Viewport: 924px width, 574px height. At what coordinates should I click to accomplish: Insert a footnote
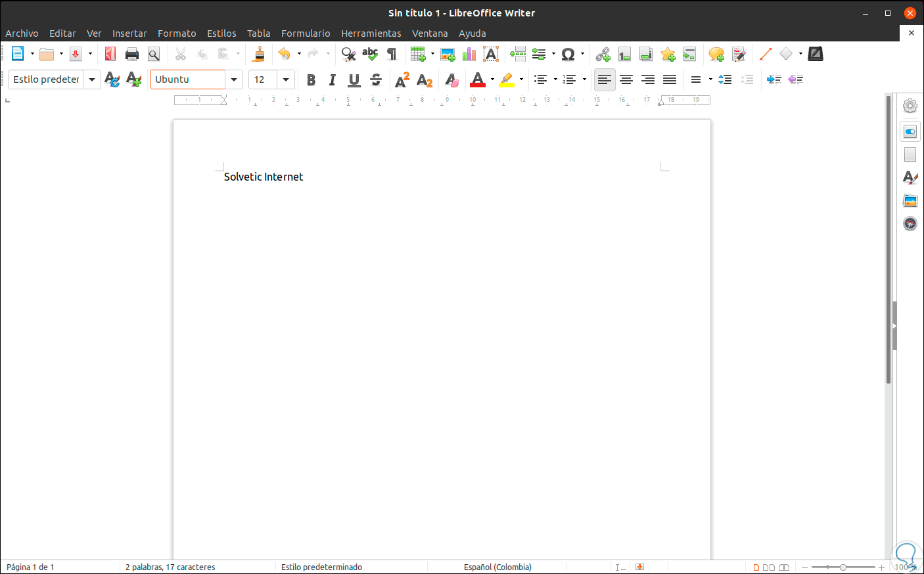(624, 54)
